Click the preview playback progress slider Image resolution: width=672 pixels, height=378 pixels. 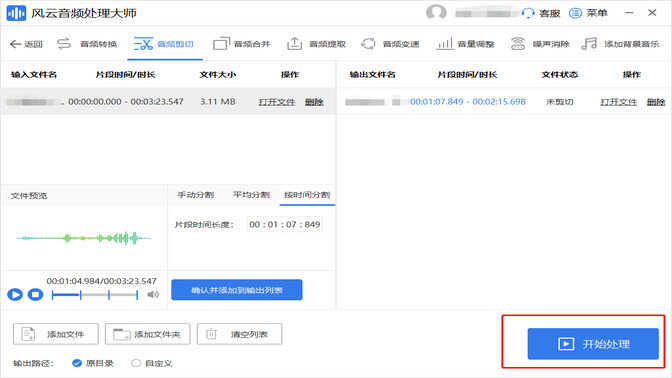(95, 294)
